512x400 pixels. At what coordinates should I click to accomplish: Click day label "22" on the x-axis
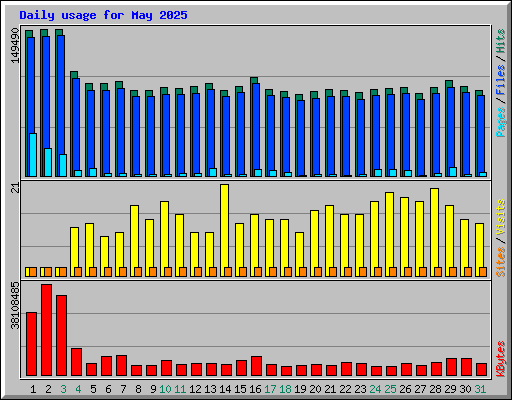(345, 389)
